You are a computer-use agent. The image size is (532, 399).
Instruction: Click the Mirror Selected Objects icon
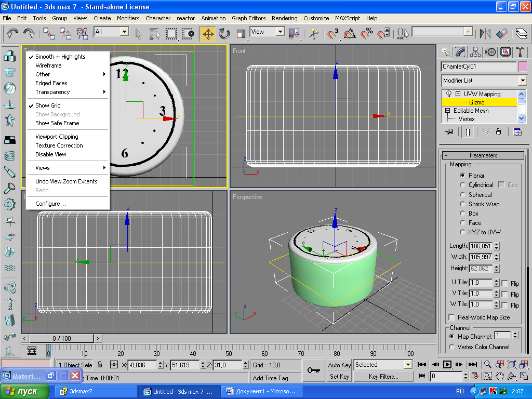485,34
